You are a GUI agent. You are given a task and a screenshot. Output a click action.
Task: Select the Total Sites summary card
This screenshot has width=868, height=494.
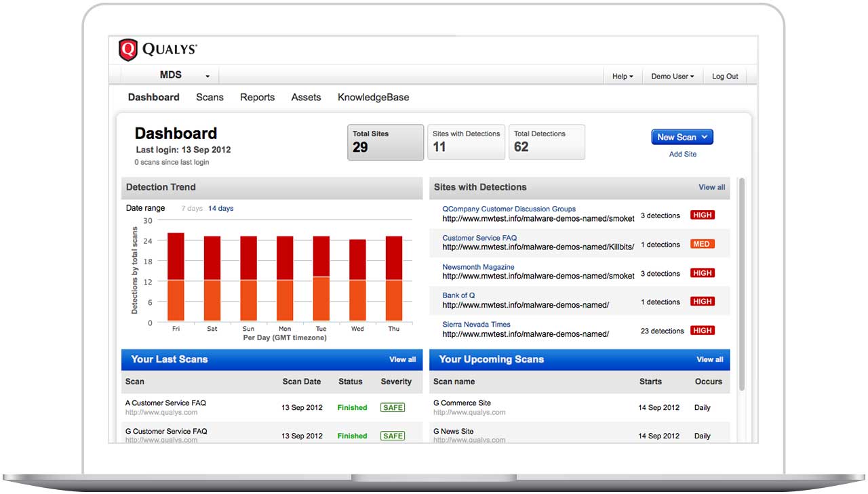pyautogui.click(x=385, y=142)
